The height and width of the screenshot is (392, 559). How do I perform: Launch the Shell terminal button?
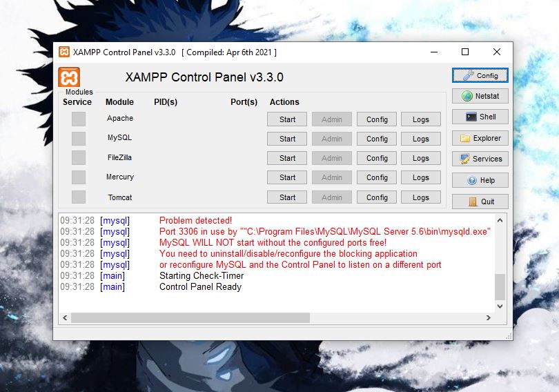(480, 117)
